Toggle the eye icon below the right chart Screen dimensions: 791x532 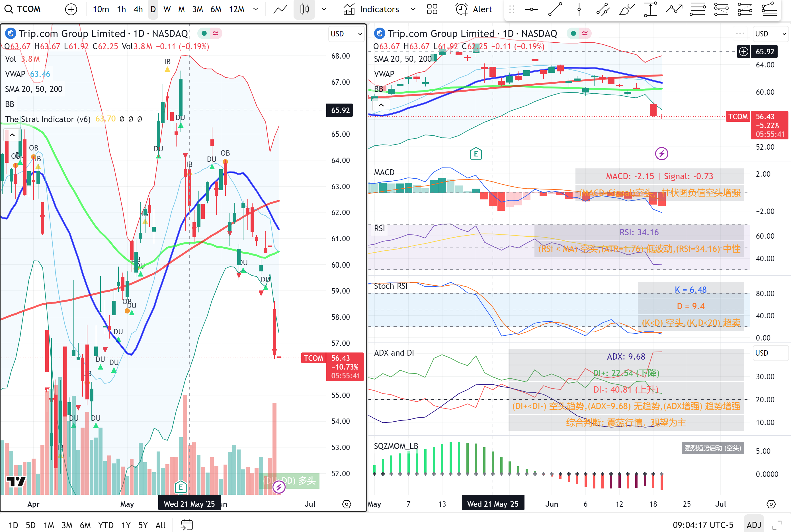tap(770, 504)
